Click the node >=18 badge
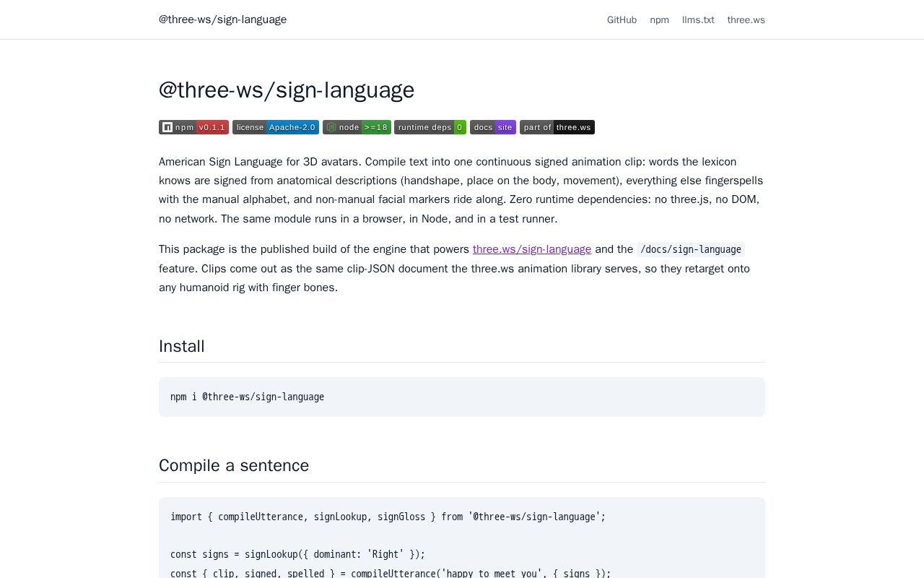 pyautogui.click(x=357, y=127)
